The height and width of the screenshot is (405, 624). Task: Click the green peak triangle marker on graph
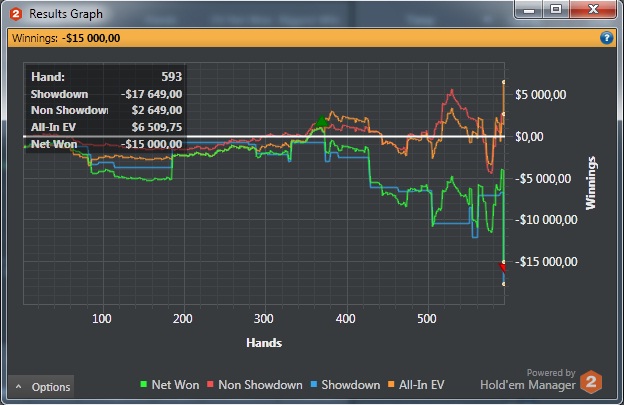coord(322,121)
